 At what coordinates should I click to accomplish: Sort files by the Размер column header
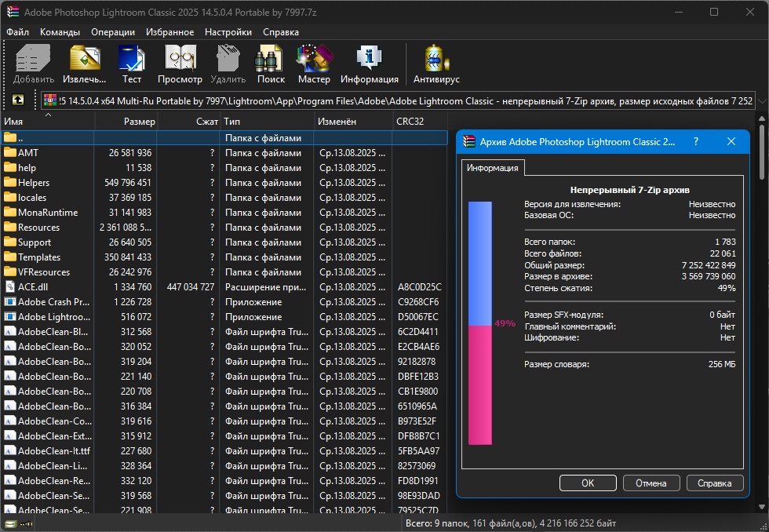(x=126, y=121)
